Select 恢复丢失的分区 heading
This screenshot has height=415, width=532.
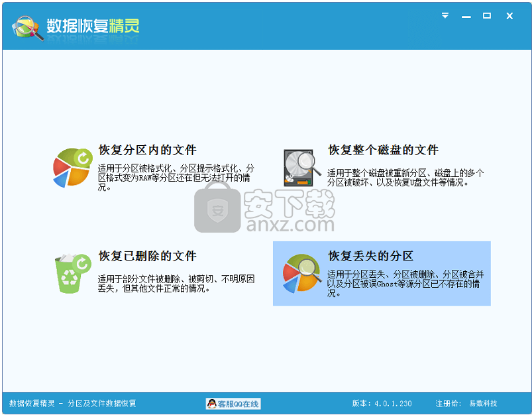pyautogui.click(x=371, y=256)
